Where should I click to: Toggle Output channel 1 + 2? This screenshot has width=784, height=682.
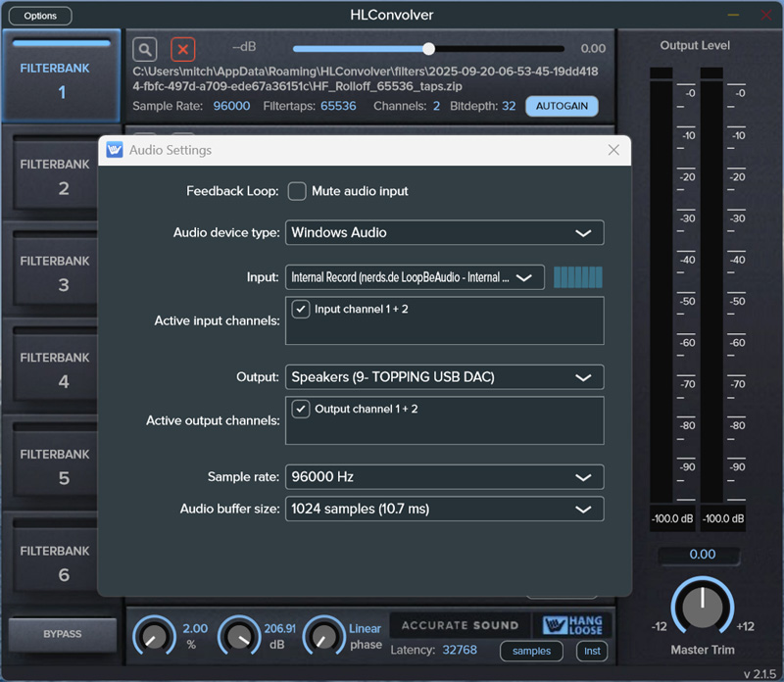[x=300, y=409]
